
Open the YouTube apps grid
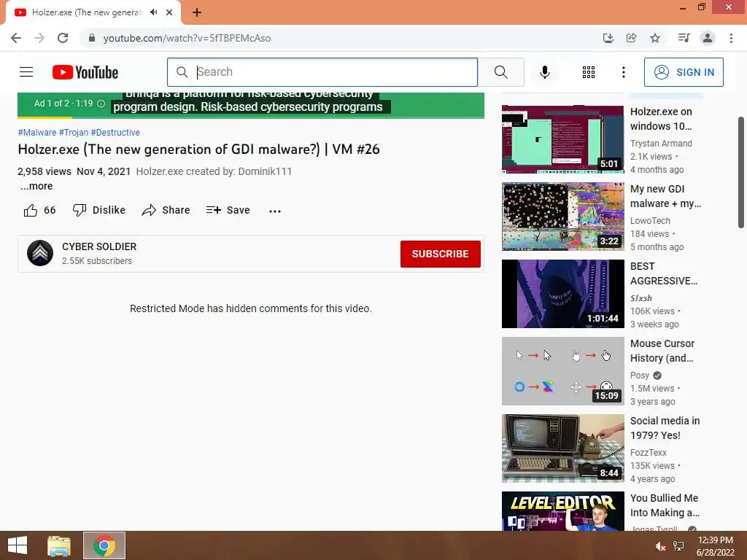pos(589,72)
